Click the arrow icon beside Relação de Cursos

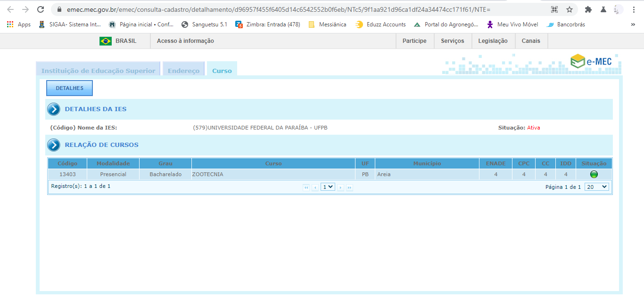(54, 145)
